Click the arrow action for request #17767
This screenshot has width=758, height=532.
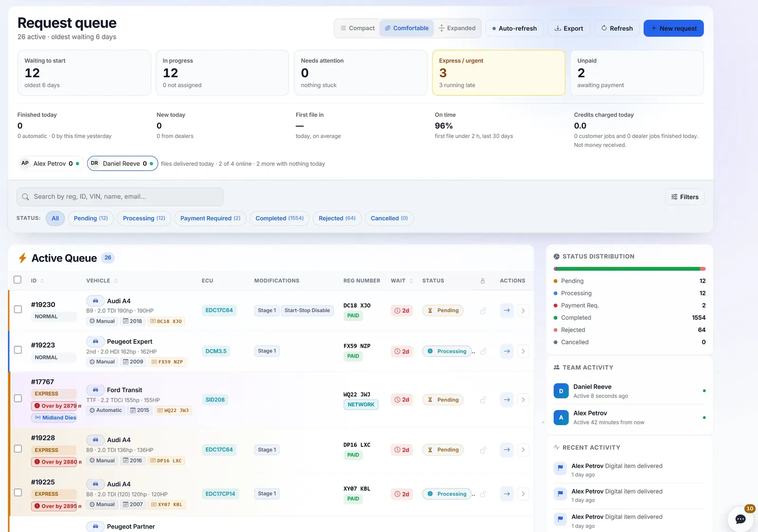pyautogui.click(x=507, y=399)
